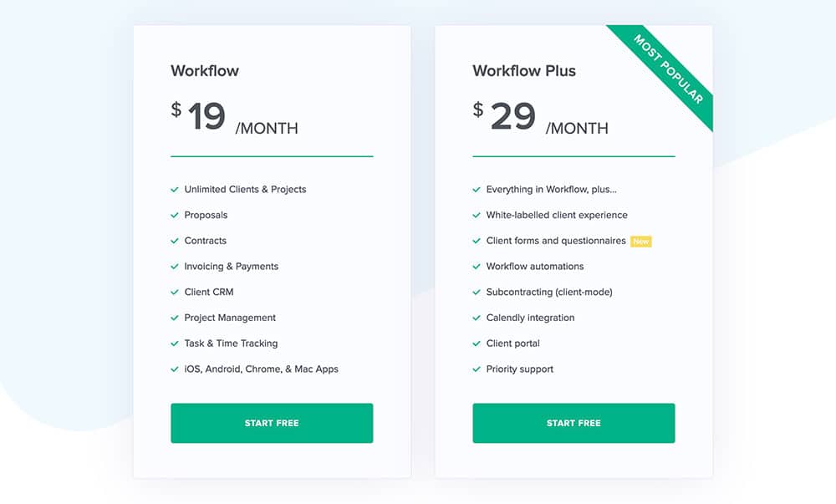836x504 pixels.
Task: Click checkmark beside Unlimited Clients & Projects
Action: 175,190
